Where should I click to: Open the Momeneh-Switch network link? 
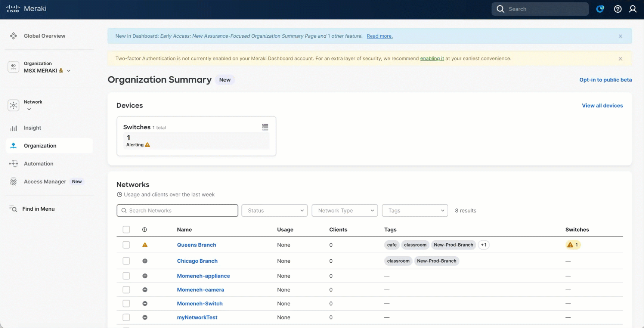point(200,303)
